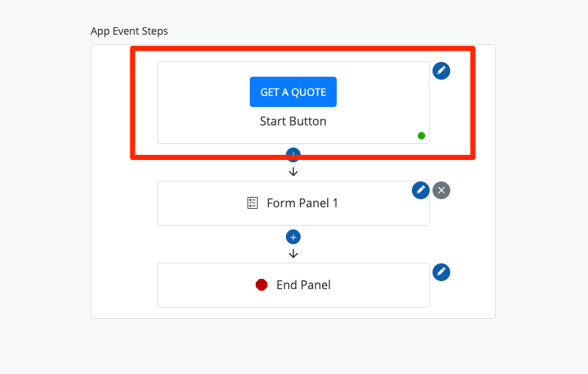The width and height of the screenshot is (588, 374).
Task: Click the GET A QUOTE button
Action: 293,92
